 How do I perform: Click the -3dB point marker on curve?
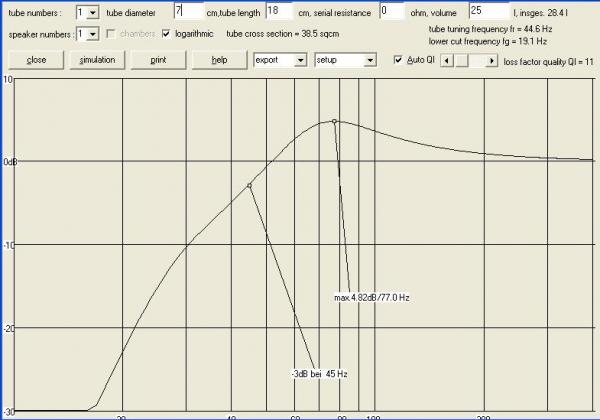coord(249,186)
